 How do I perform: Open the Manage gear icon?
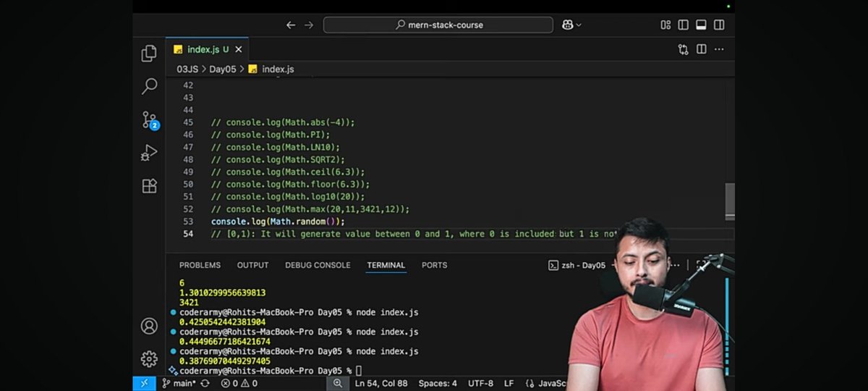click(149, 359)
